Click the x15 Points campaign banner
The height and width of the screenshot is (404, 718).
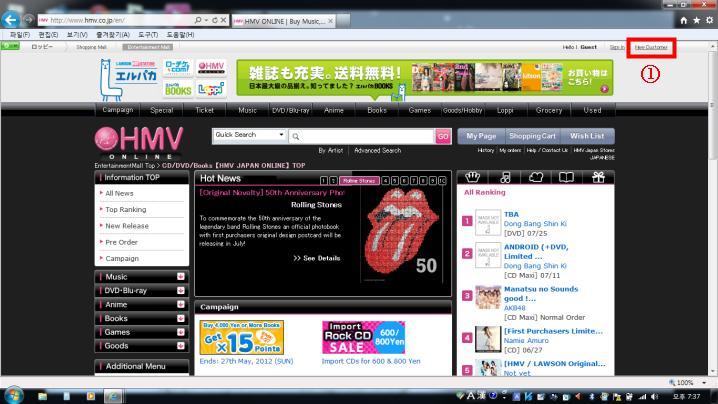242,338
